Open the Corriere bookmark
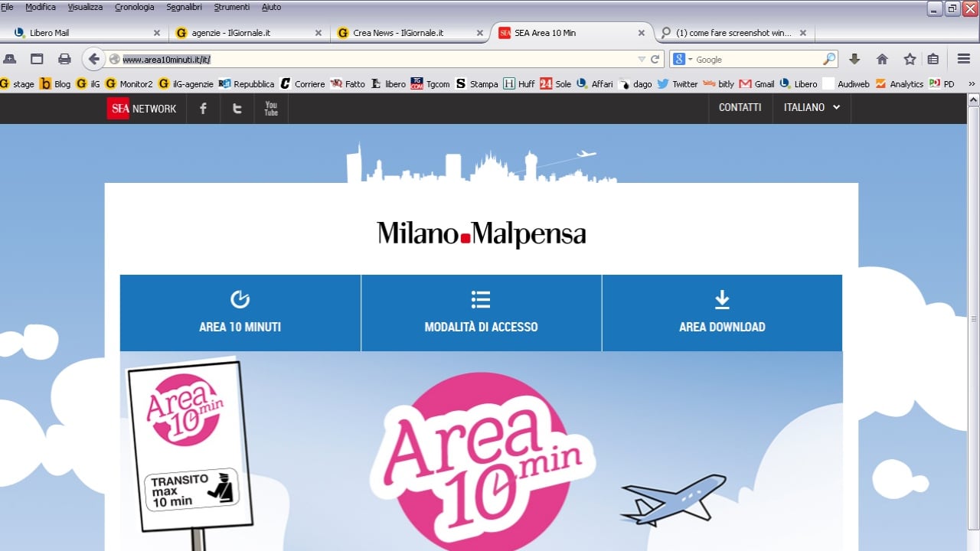 pyautogui.click(x=302, y=84)
